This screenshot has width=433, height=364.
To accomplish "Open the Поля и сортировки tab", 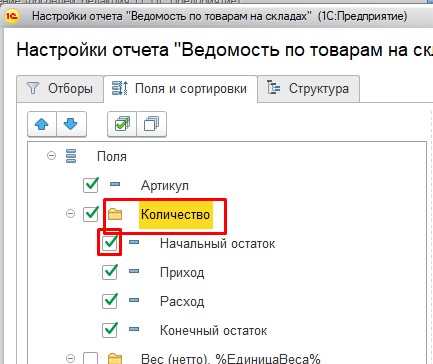I will point(180,89).
